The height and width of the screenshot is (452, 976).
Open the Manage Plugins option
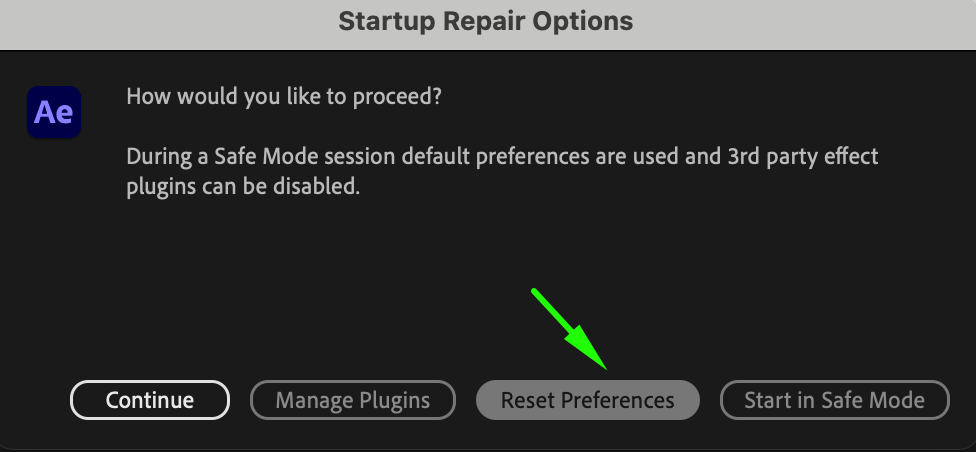click(x=352, y=401)
